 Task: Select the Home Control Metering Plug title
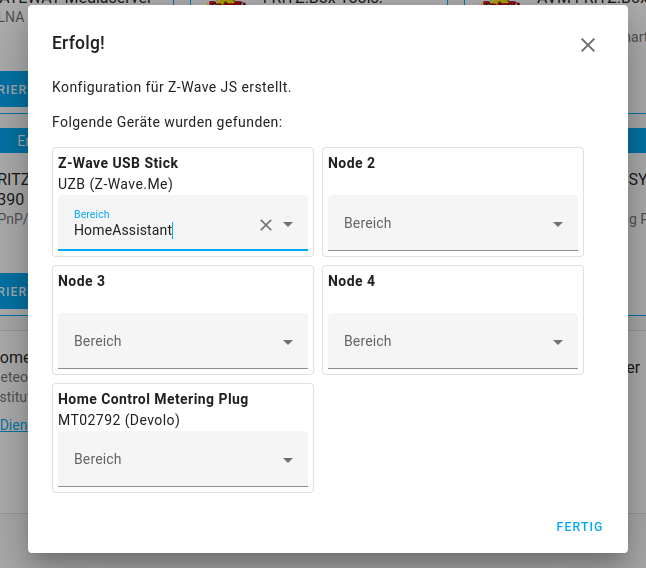click(153, 399)
